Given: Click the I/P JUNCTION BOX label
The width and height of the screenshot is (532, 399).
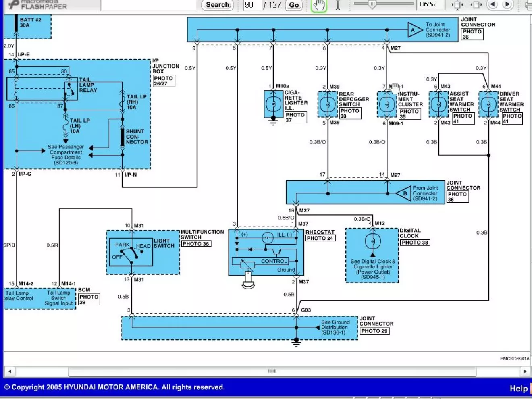Looking at the screenshot, I should pos(166,66).
